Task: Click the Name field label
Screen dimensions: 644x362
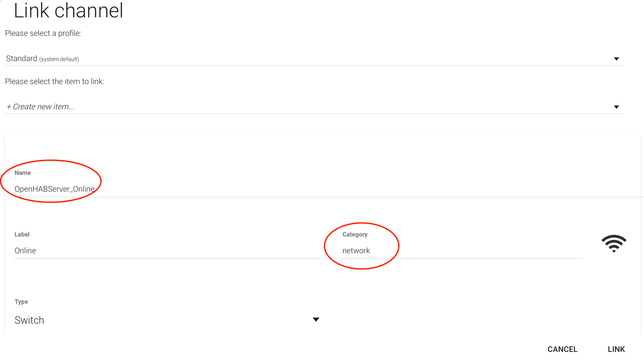Action: [23, 173]
